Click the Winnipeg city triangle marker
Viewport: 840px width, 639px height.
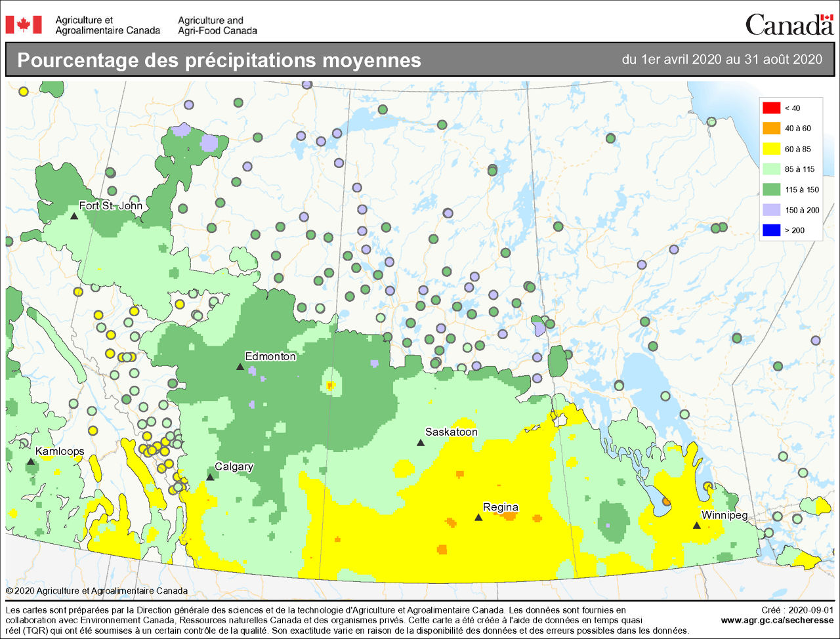(x=696, y=526)
